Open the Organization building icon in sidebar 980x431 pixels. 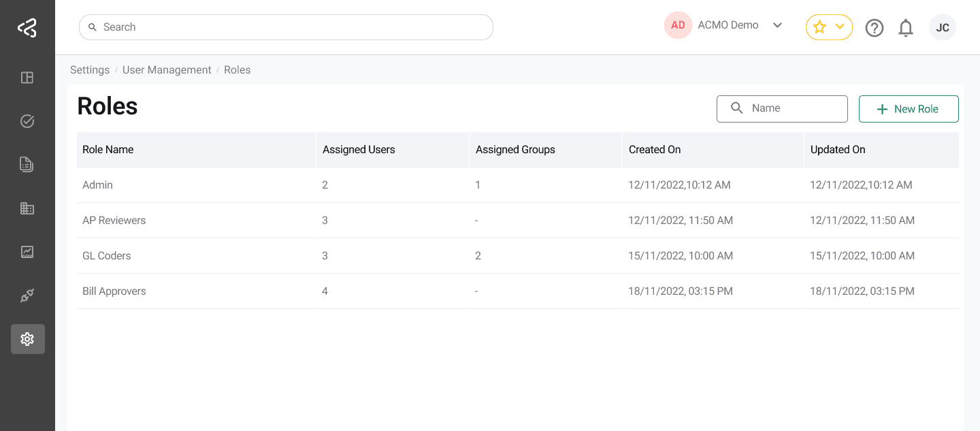coord(27,208)
